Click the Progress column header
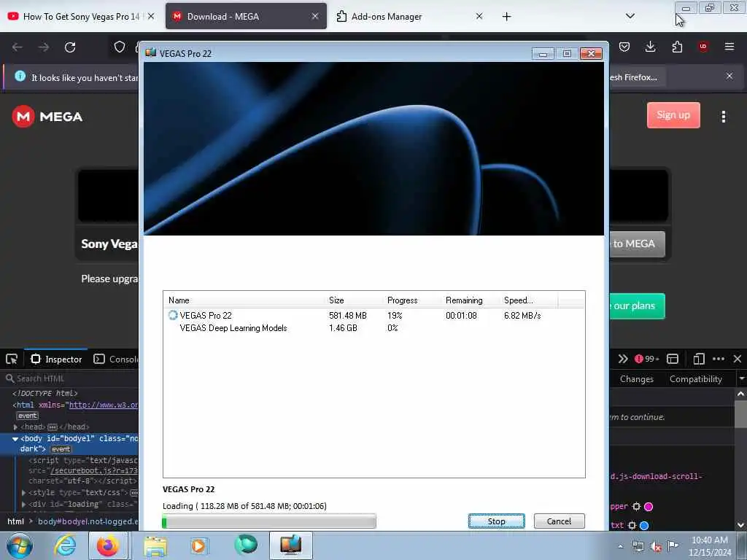This screenshot has width=747, height=560. (413, 300)
